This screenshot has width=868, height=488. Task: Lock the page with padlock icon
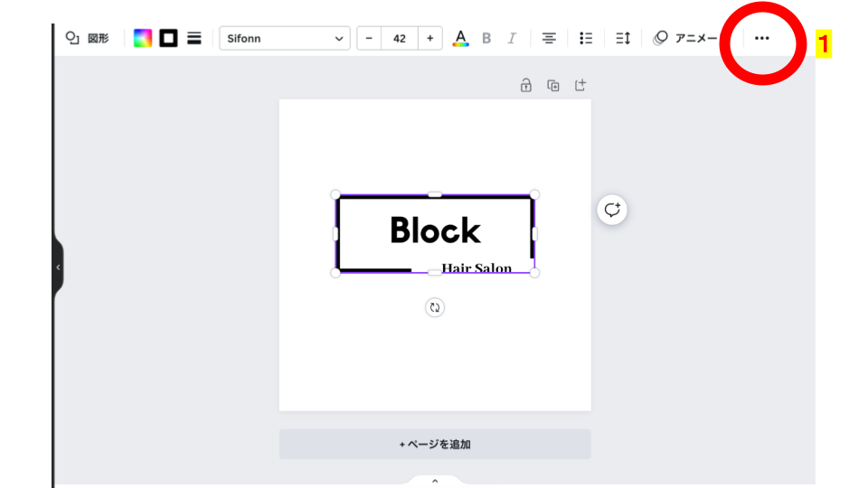pos(525,85)
